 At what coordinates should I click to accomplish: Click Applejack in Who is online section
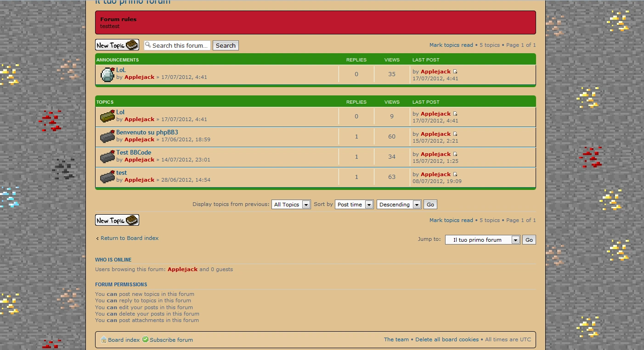tap(182, 269)
